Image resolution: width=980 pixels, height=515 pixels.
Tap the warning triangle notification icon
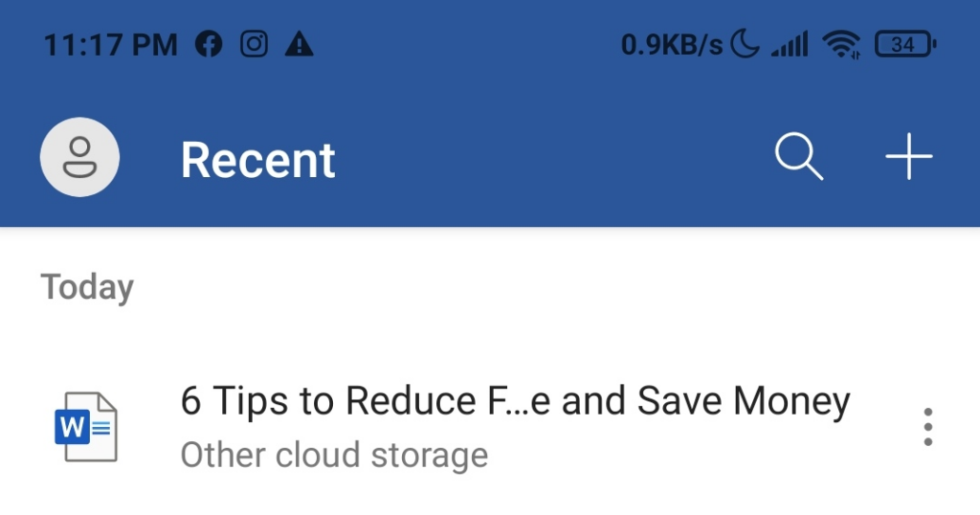(300, 44)
